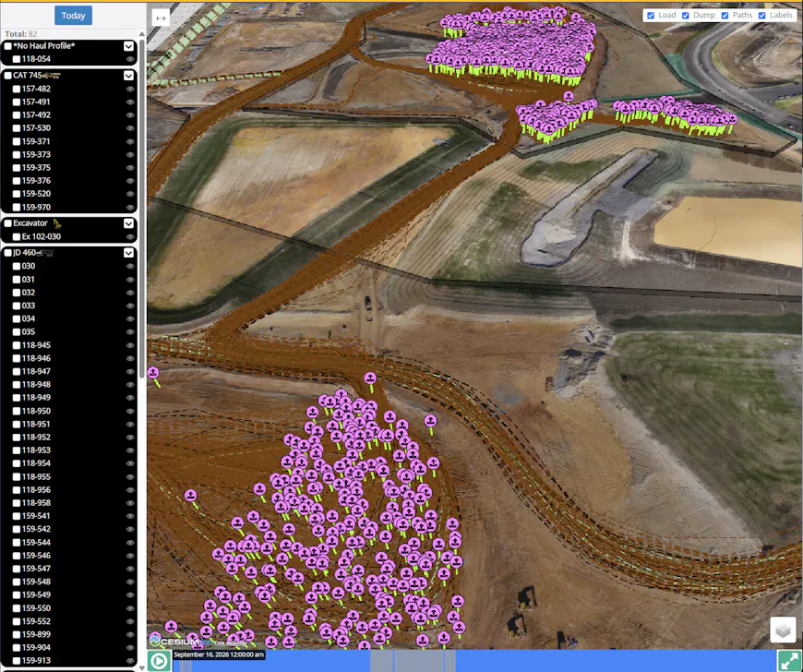Check the 118-054 checkbox

pos(17,59)
